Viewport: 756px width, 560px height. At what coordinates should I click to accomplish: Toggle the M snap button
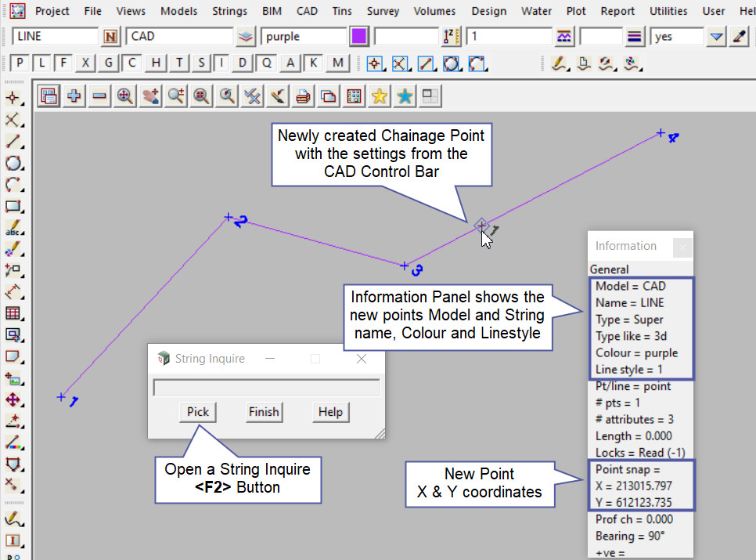(x=337, y=63)
